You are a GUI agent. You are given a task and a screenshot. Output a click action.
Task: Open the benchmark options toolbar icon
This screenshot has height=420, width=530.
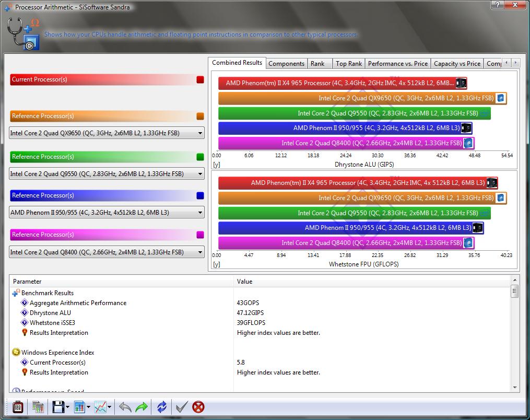coord(18,407)
